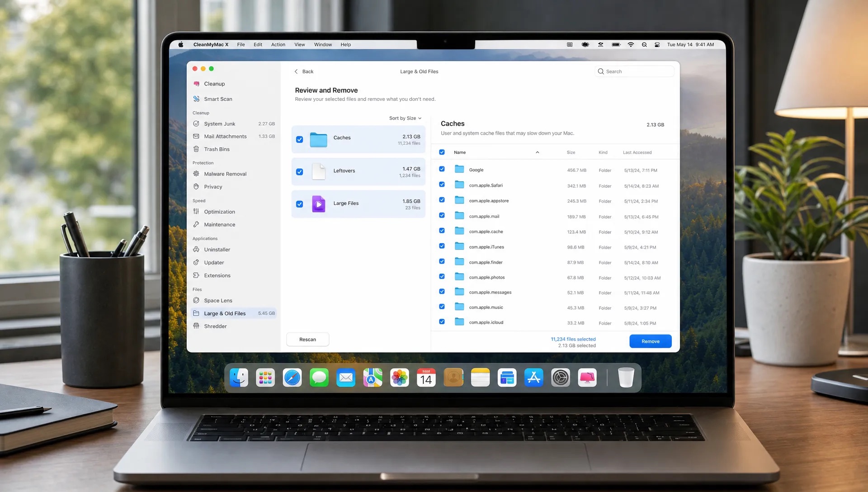Open the Uninstaller module icon
This screenshot has height=492, width=868.
pyautogui.click(x=196, y=250)
